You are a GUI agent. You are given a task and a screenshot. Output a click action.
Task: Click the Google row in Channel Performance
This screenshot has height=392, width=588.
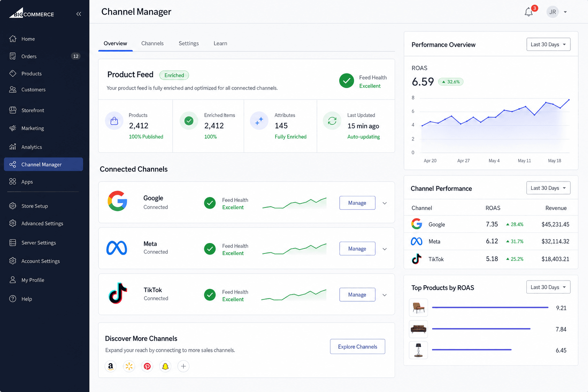coord(491,224)
